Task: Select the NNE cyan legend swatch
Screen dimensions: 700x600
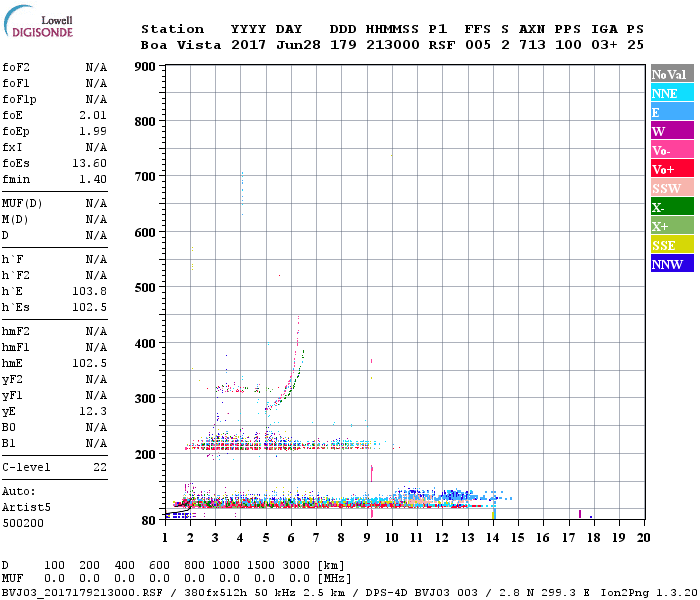Action: [672, 93]
